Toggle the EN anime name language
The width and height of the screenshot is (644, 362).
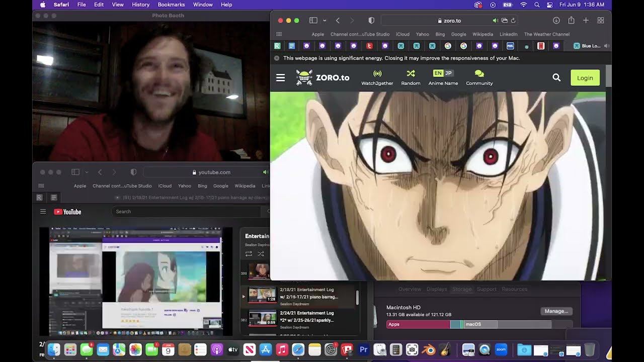[x=438, y=73]
